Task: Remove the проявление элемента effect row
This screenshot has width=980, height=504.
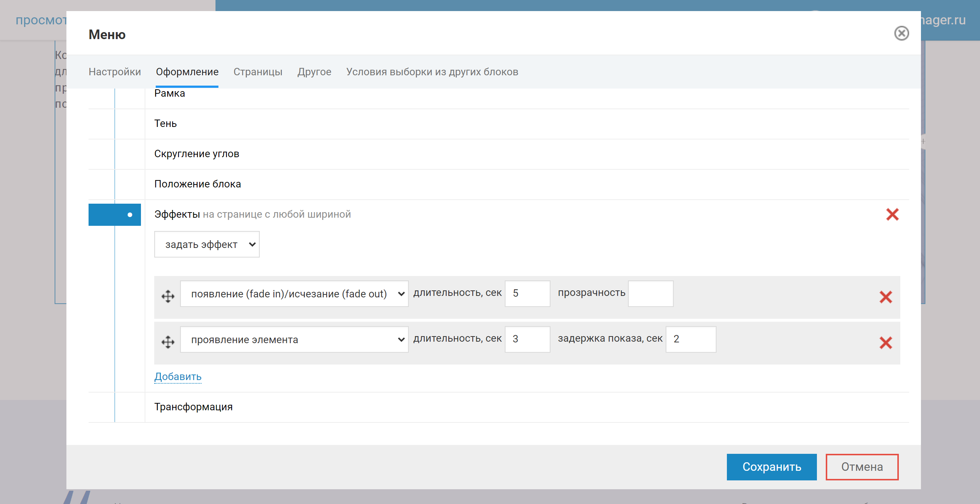Action: tap(885, 343)
